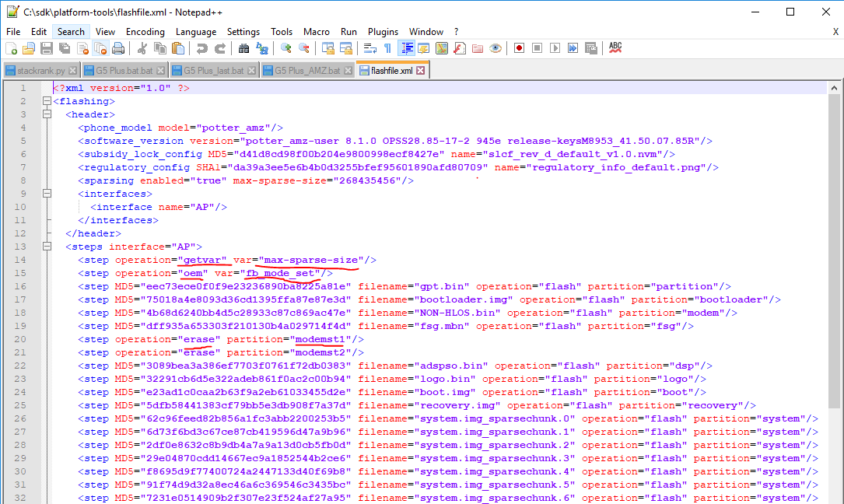Open the Search menu
This screenshot has height=504, width=844.
tap(71, 32)
